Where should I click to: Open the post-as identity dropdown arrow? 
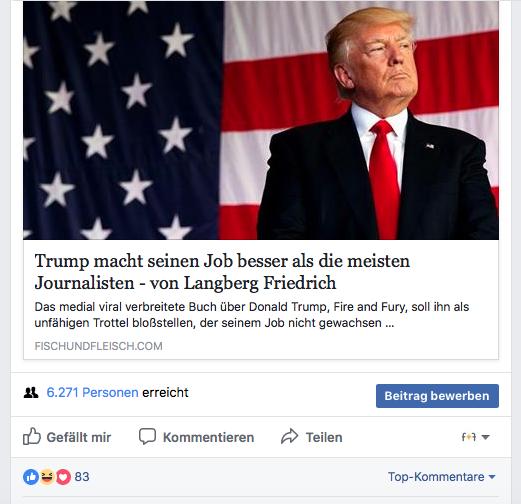pyautogui.click(x=486, y=437)
